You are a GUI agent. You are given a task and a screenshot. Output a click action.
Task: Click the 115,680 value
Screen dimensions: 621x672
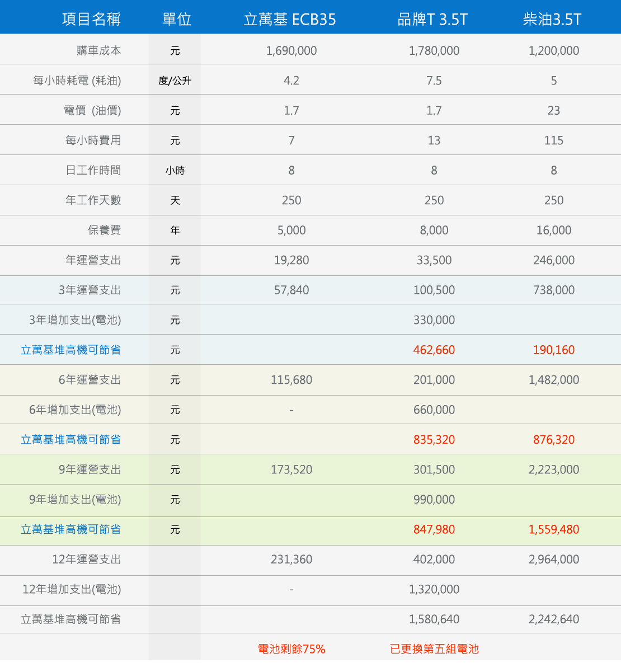pyautogui.click(x=291, y=380)
